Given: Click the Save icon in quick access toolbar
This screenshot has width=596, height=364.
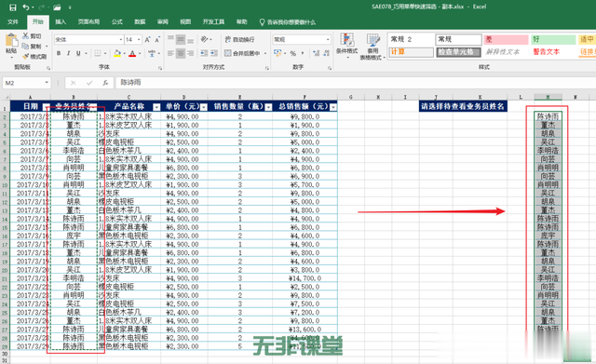Looking at the screenshot, I should pyautogui.click(x=12, y=7).
